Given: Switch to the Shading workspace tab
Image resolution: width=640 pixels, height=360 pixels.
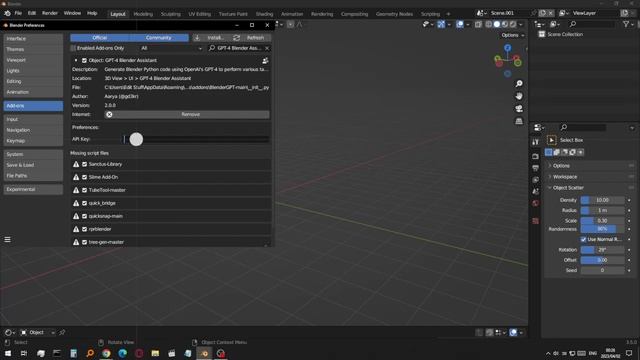Looking at the screenshot, I should coord(264,14).
